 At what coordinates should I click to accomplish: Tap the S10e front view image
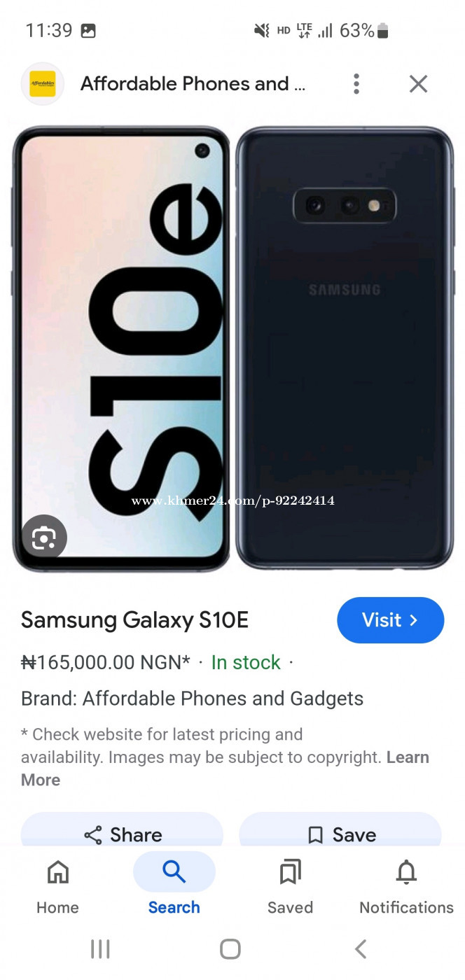121,349
